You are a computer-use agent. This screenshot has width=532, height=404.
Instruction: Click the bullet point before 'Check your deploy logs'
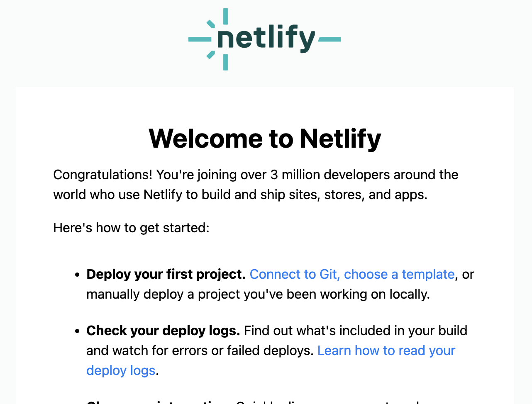[77, 331]
